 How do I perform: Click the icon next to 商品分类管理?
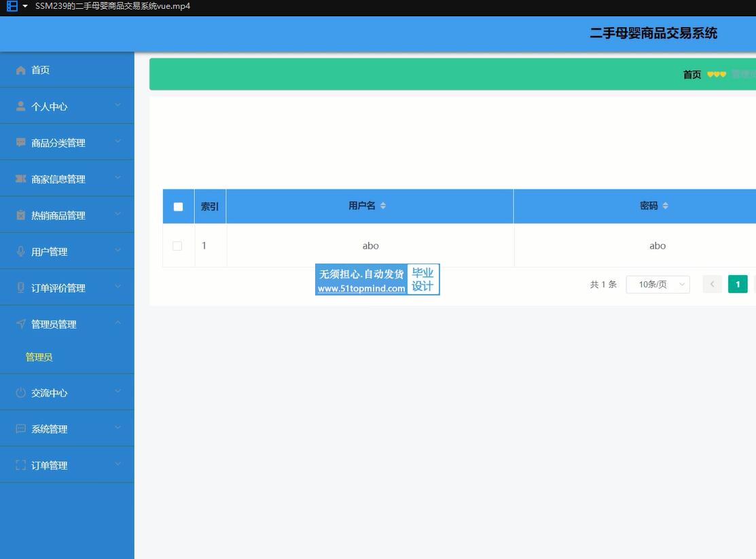click(21, 142)
